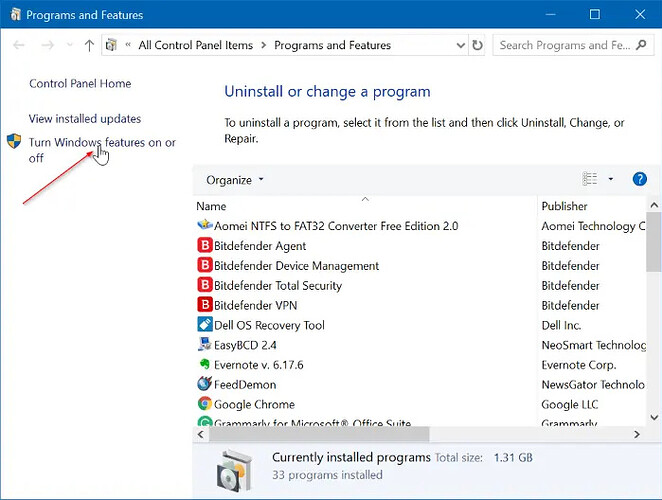This screenshot has width=662, height=500.
Task: Select the Bitdefender Agent icon
Action: tap(205, 245)
